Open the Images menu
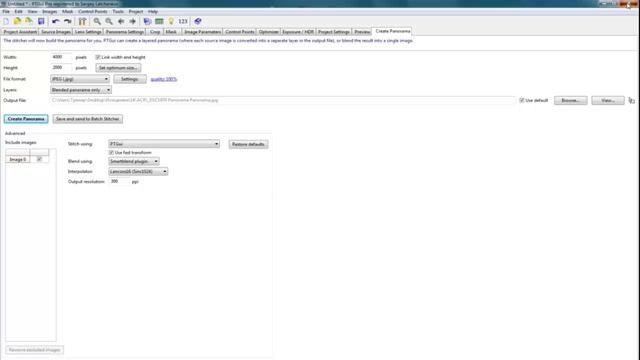The image size is (640, 360). tap(50, 11)
